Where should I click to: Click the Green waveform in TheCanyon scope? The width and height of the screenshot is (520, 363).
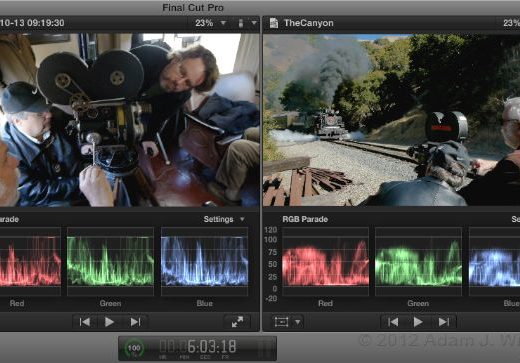point(418,262)
